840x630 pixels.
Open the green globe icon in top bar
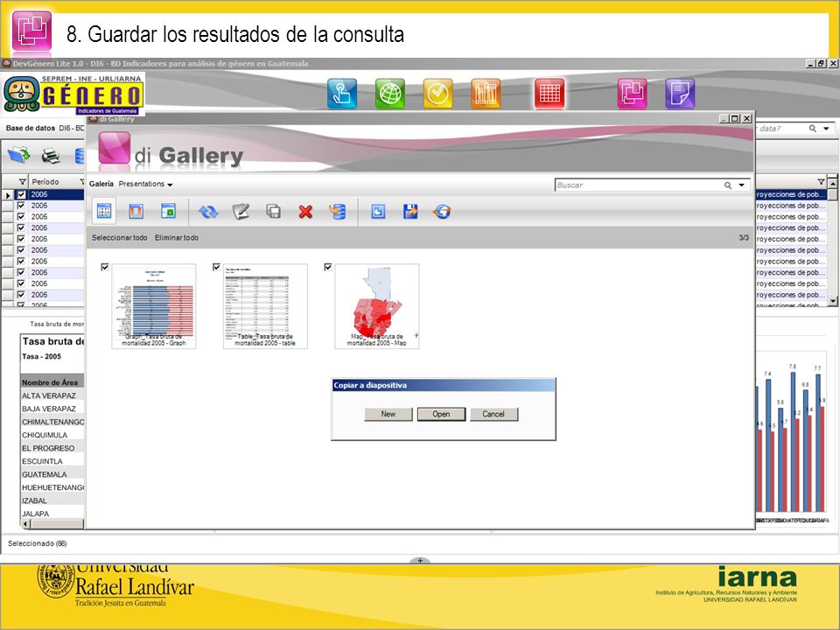tap(390, 94)
